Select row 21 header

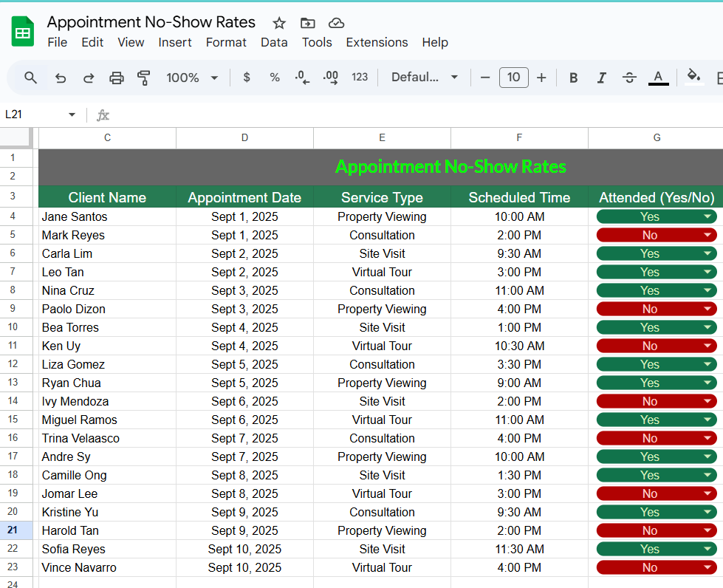tap(16, 530)
